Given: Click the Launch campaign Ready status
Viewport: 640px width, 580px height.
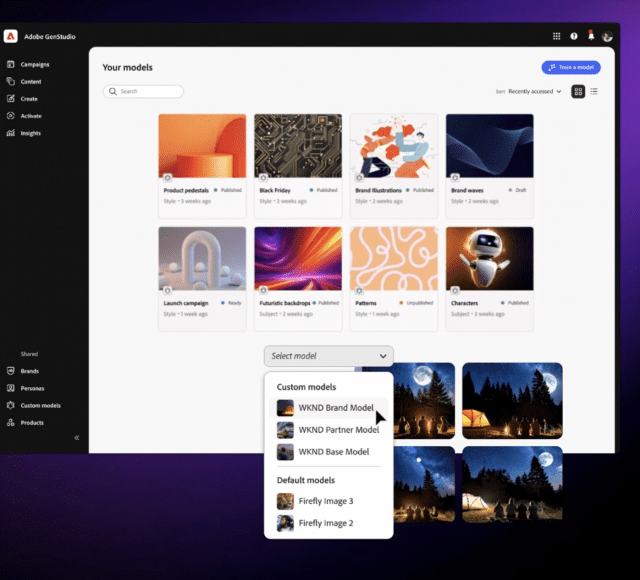Looking at the screenshot, I should (231, 303).
